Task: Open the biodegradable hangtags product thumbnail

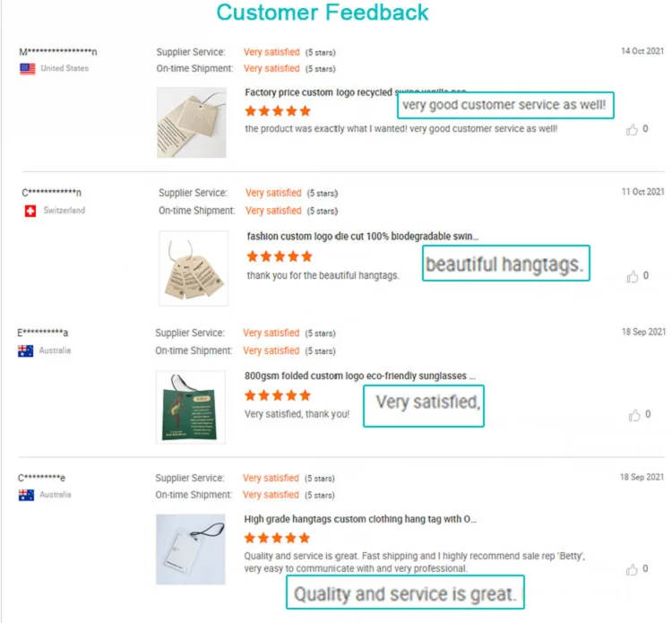Action: click(194, 268)
